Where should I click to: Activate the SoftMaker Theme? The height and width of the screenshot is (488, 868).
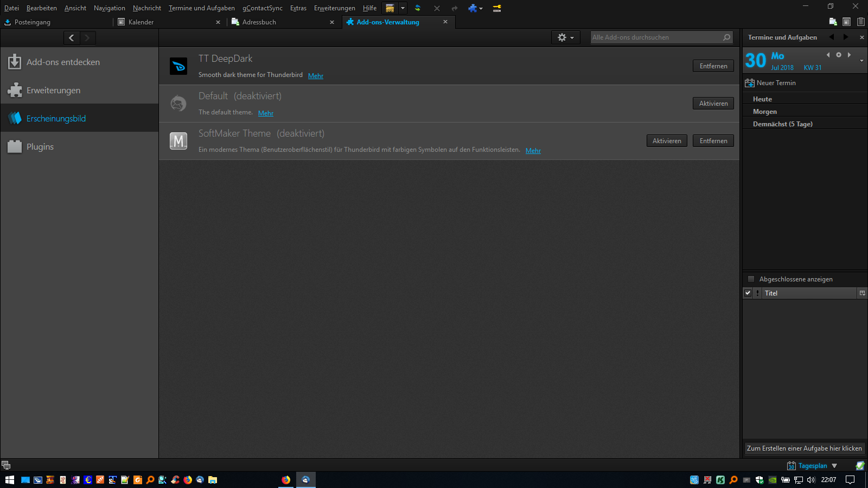click(667, 140)
